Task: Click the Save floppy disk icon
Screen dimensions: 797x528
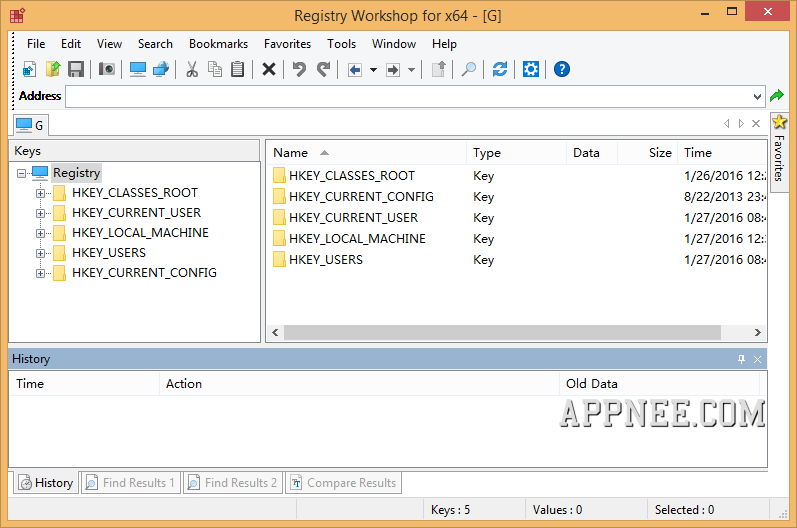Action: tap(76, 69)
